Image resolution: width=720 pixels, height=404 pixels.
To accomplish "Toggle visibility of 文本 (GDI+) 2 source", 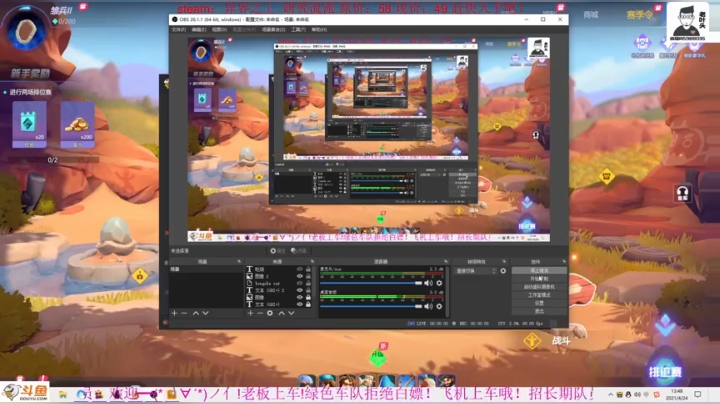I will tap(300, 290).
